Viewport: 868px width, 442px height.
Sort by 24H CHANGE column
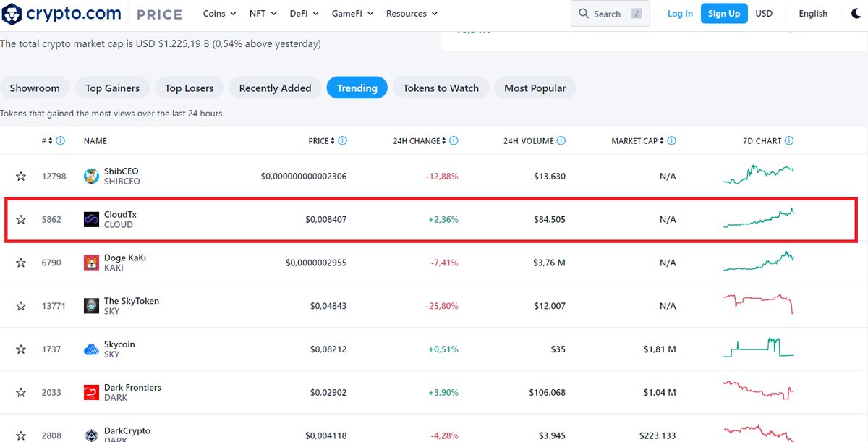tap(420, 141)
